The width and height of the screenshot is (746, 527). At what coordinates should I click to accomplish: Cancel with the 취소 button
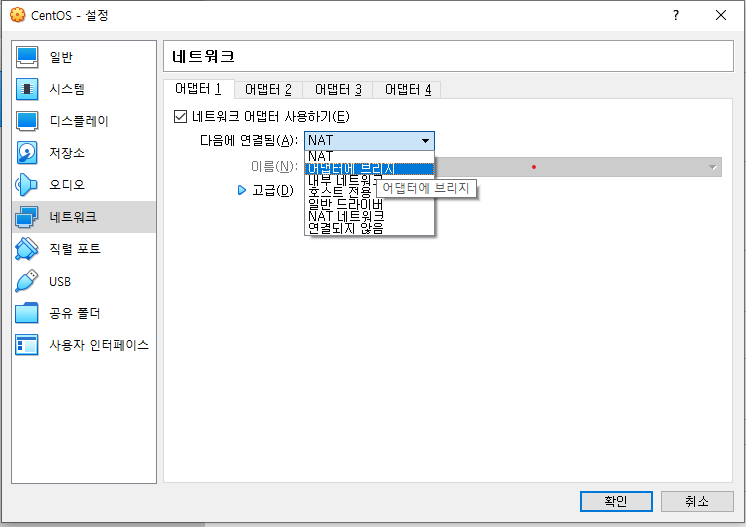click(697, 501)
